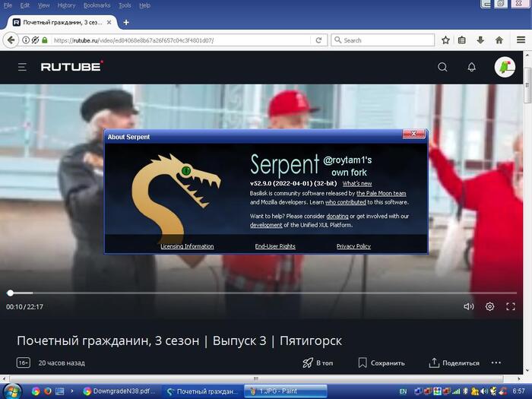The image size is (532, 399).
Task: Launch Firefox from quick launch
Action: click(x=47, y=391)
